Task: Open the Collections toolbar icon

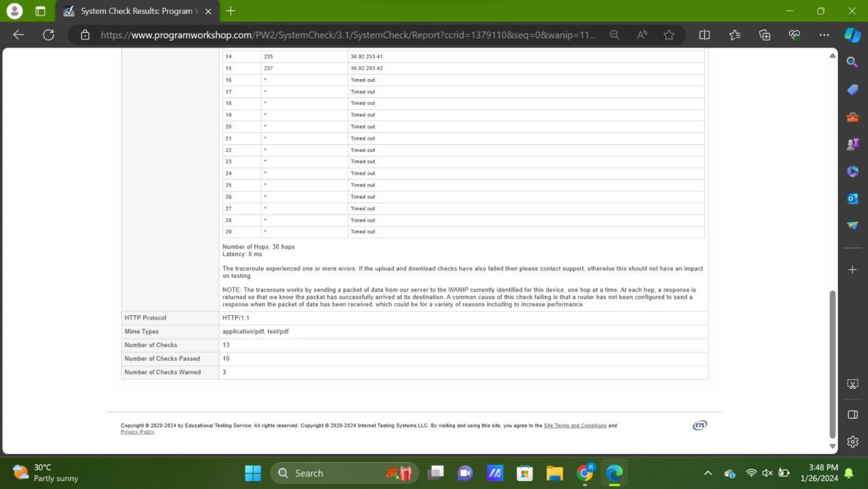Action: pos(764,35)
